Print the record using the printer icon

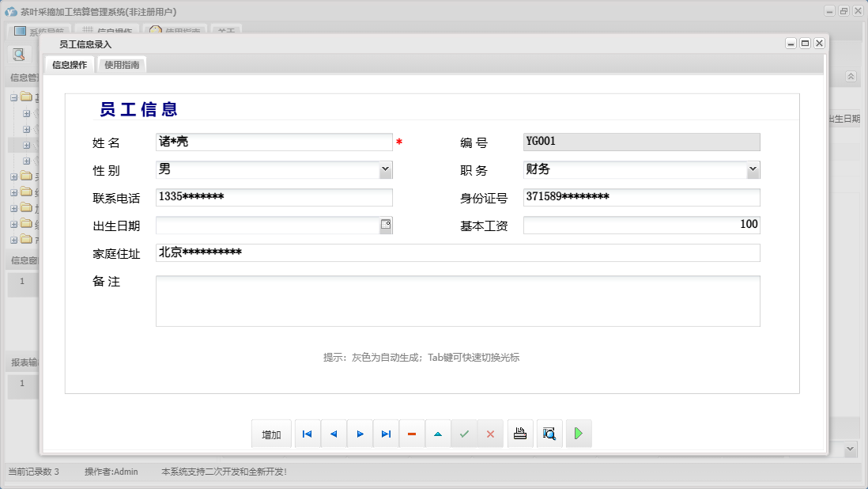click(519, 434)
